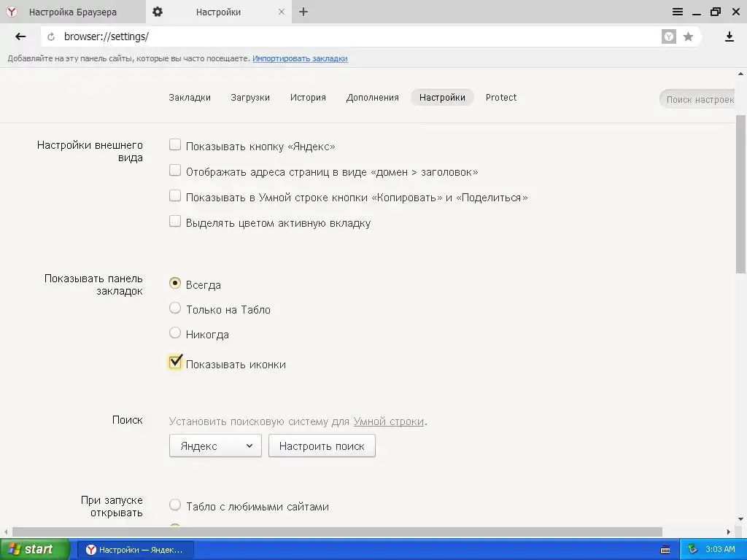Switch to the Настройка Браузера tab
Image resolution: width=747 pixels, height=560 pixels.
point(72,12)
